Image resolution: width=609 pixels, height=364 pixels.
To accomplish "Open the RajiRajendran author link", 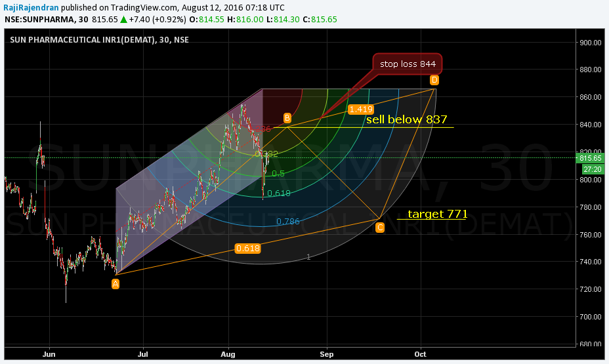I will pyautogui.click(x=31, y=7).
